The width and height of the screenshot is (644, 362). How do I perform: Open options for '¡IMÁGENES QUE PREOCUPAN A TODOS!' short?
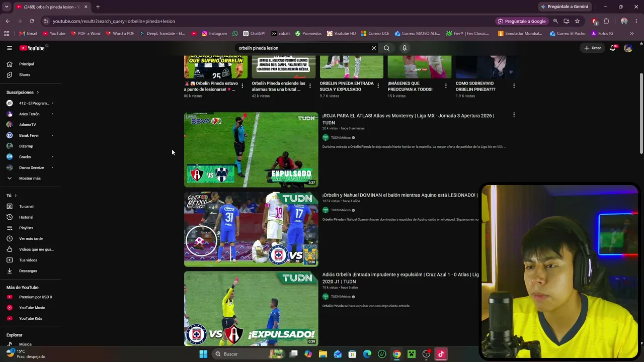[x=446, y=86]
